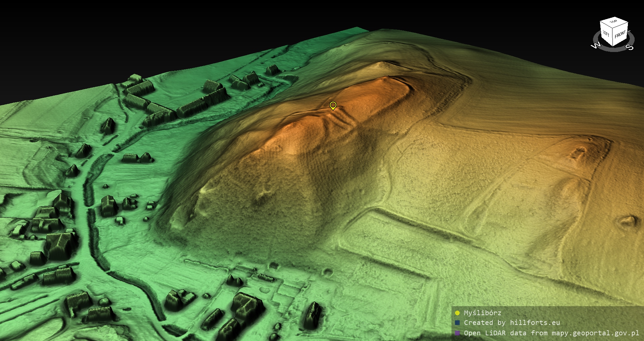Viewport: 644px width, 341px height.
Task: Click the TOP face of the view cube
Action: click(x=614, y=22)
